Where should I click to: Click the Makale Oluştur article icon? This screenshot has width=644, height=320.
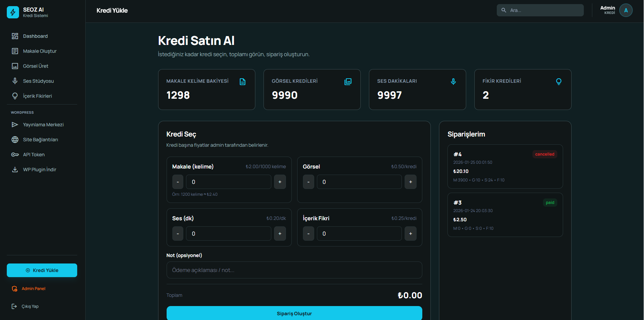click(15, 51)
